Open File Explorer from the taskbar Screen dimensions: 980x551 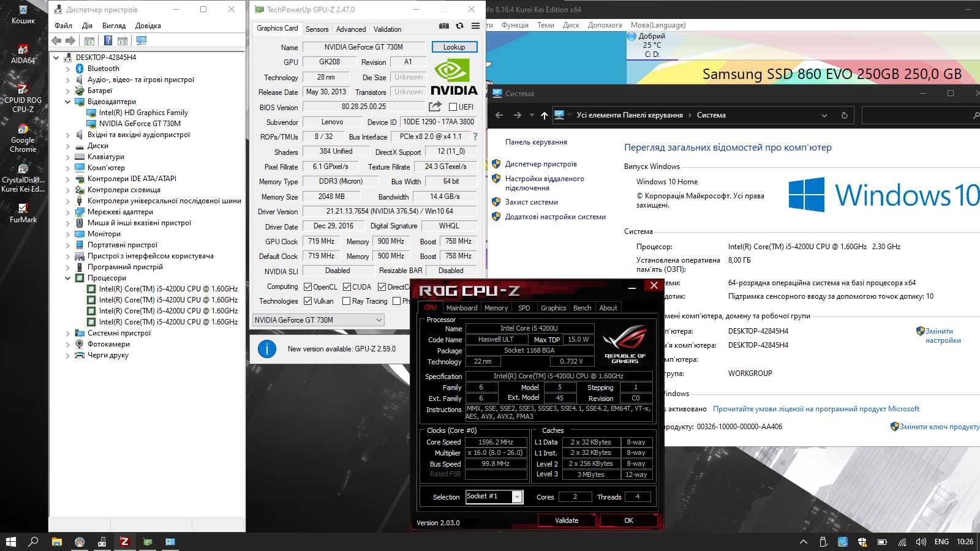tap(56, 541)
